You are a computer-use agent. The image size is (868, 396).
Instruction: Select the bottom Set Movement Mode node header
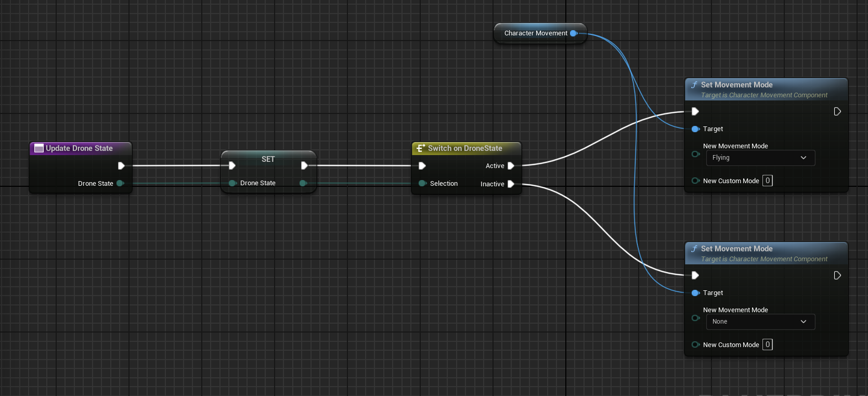pos(736,249)
